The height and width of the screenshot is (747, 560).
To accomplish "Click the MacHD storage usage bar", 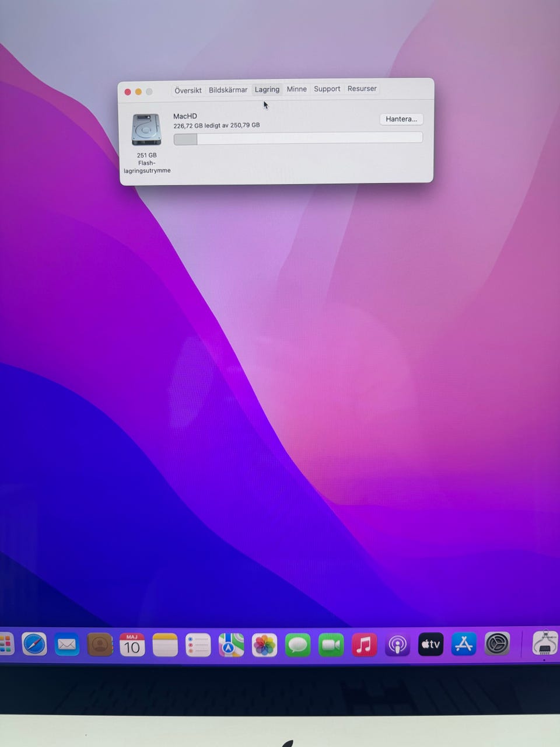I will 298,138.
